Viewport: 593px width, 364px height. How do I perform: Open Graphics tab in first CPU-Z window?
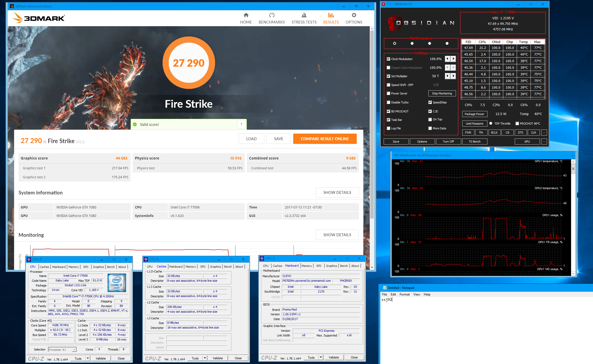coord(99,267)
